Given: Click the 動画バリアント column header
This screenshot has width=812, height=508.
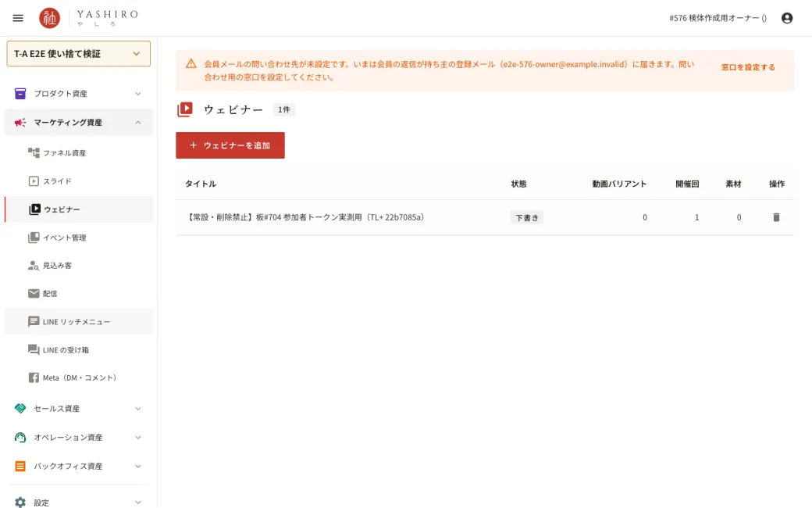Looking at the screenshot, I should click(x=619, y=184).
